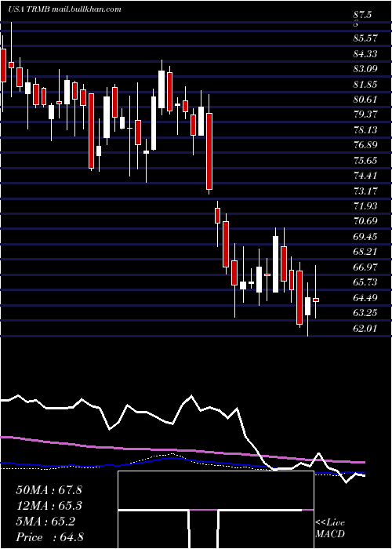
Task: Select the 79.37 price axis label
Action: point(365,115)
